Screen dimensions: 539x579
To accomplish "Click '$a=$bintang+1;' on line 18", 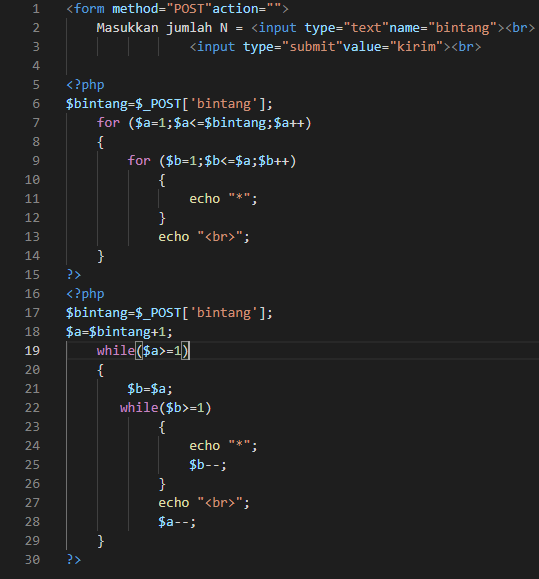I will pyautogui.click(x=119, y=332).
